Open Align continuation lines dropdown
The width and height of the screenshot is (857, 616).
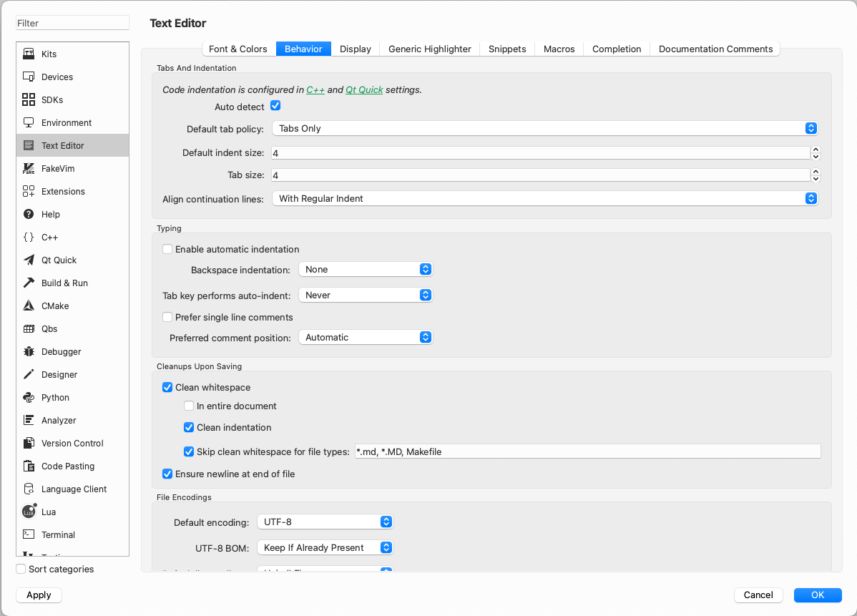(545, 198)
